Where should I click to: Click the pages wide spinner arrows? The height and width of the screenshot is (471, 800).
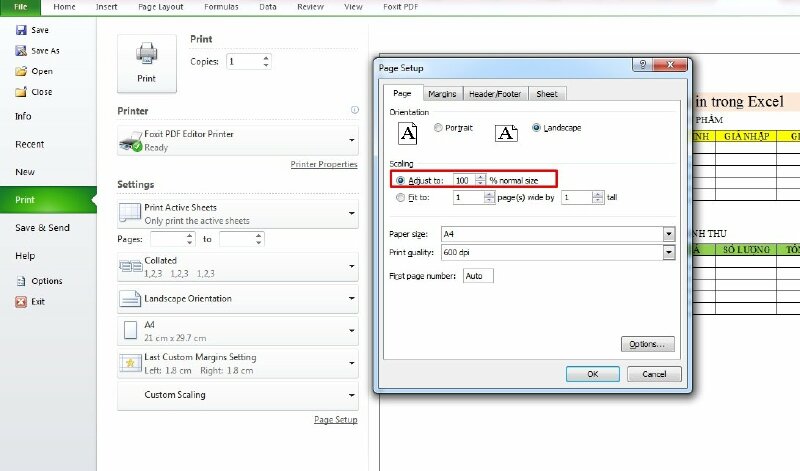489,197
